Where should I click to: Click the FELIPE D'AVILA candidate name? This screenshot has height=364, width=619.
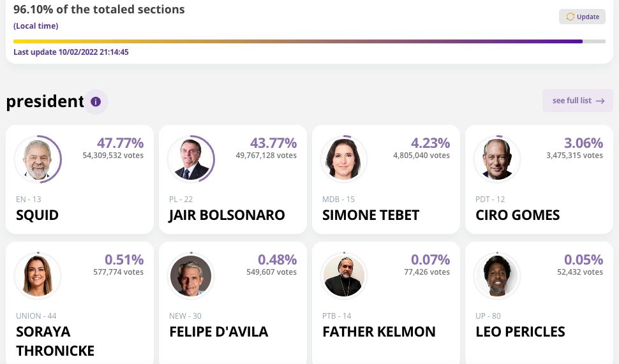tap(218, 331)
